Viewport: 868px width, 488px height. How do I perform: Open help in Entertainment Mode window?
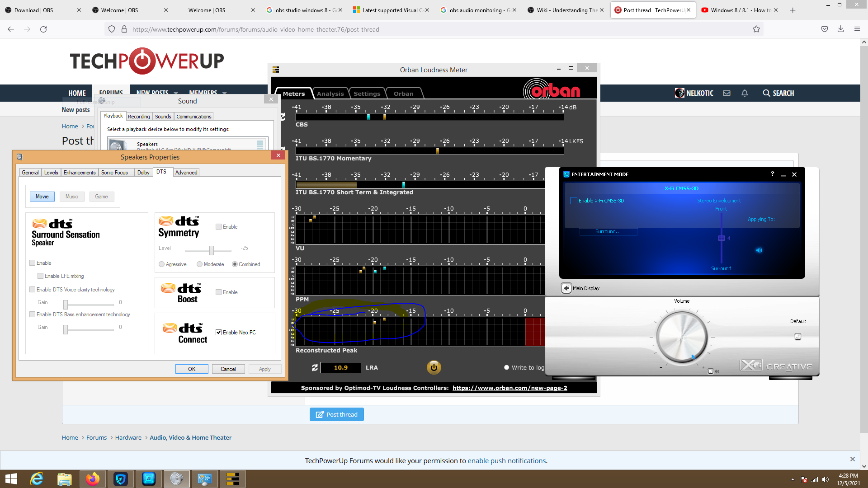coord(772,174)
